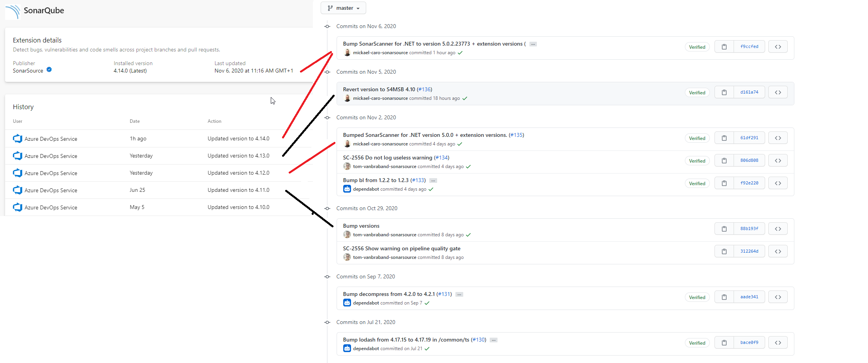Copy the full SHA for commit aade341
Viewport: 868px width, 363px height.
724,297
